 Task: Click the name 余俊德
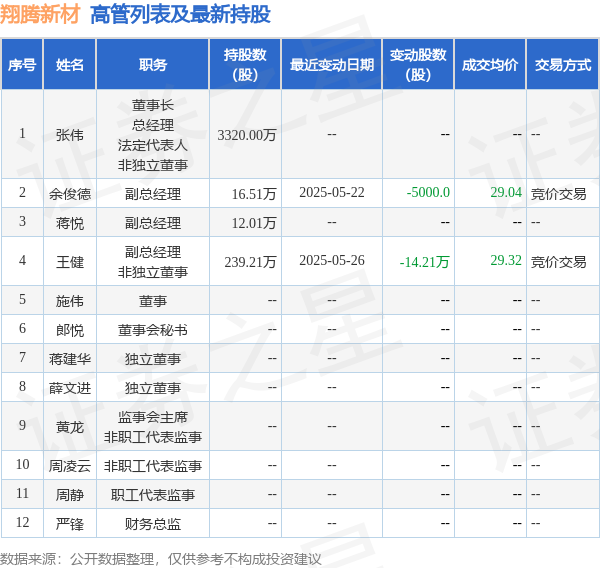click(x=70, y=194)
